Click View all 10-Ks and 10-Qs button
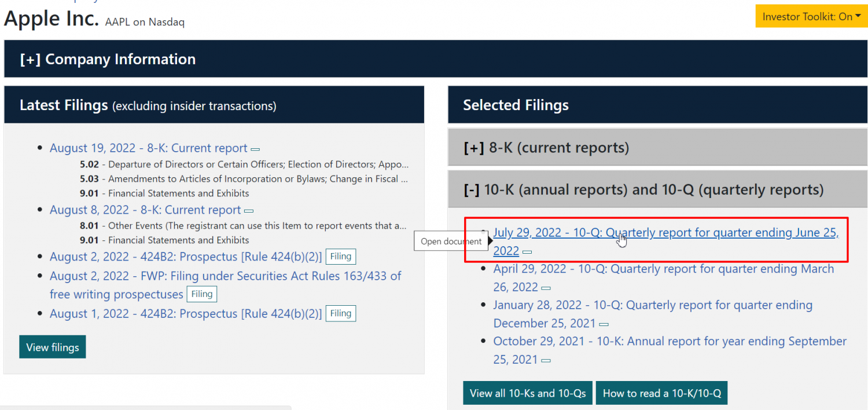Screen dimensions: 868x410 pos(527,393)
